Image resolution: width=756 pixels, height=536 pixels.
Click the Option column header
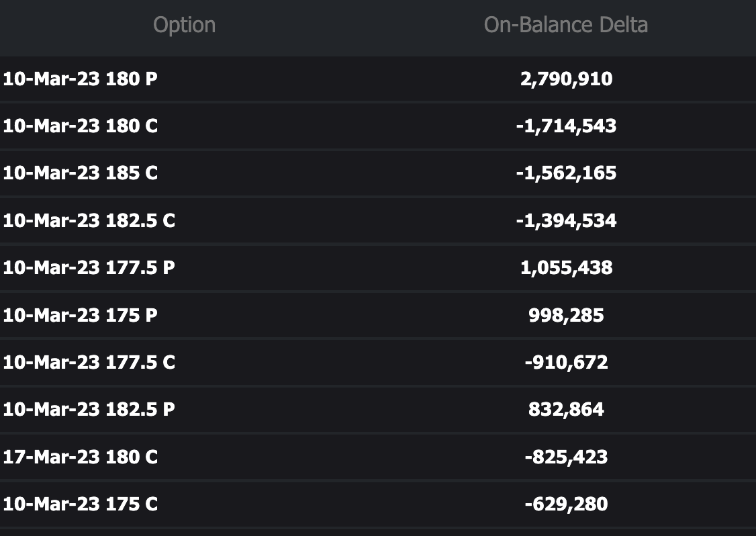[184, 26]
